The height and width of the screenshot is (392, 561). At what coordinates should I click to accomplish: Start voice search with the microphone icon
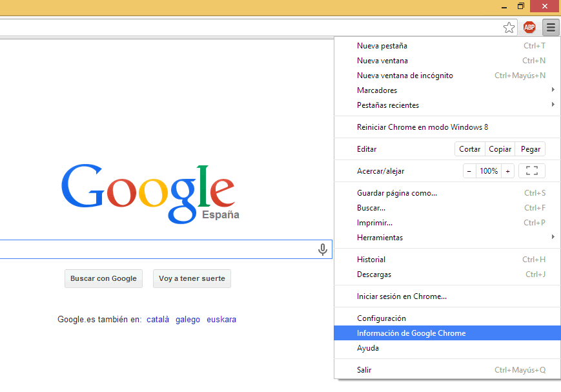pos(322,249)
